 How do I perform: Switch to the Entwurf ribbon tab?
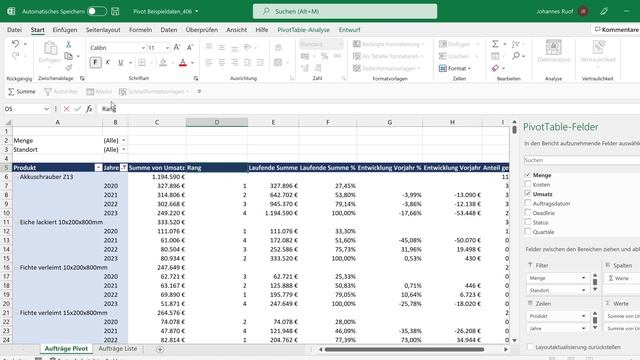(x=349, y=30)
